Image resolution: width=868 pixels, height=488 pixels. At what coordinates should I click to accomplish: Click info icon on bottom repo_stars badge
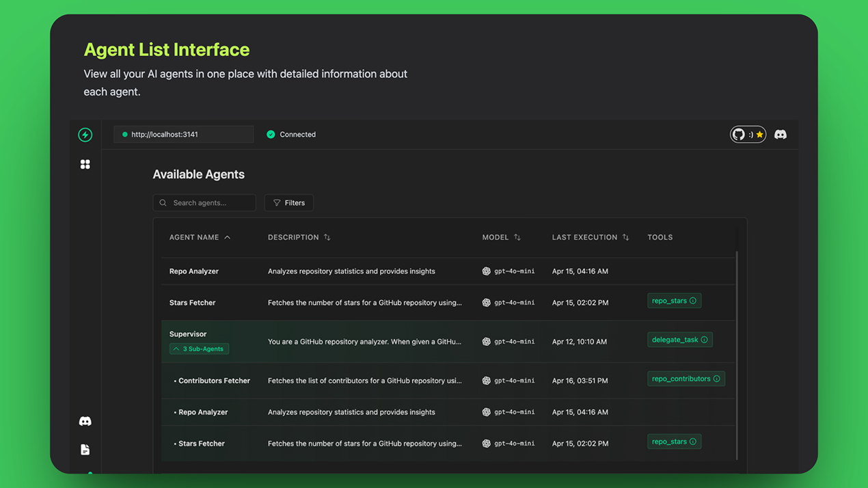pos(693,442)
